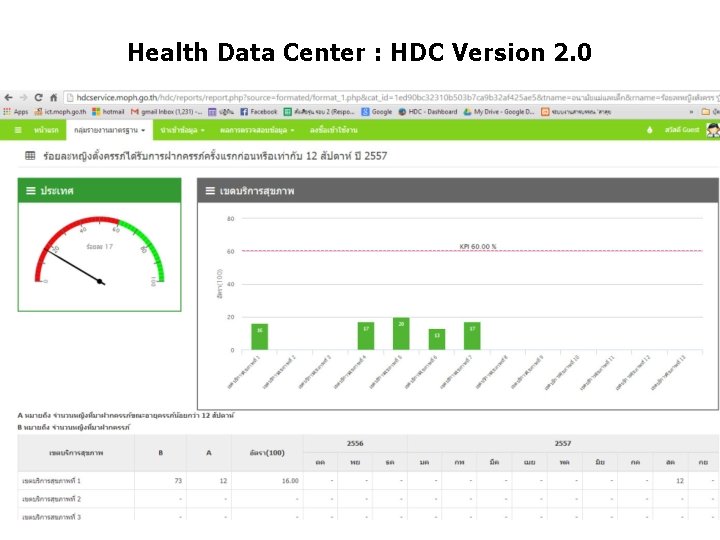The image size is (720, 540).
Task: Open the bookmarks folder icon at bar end
Action: pyautogui.click(x=706, y=112)
